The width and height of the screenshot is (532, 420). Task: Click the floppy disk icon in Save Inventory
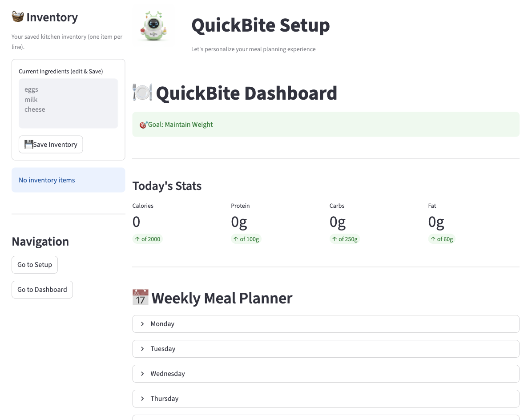point(28,144)
